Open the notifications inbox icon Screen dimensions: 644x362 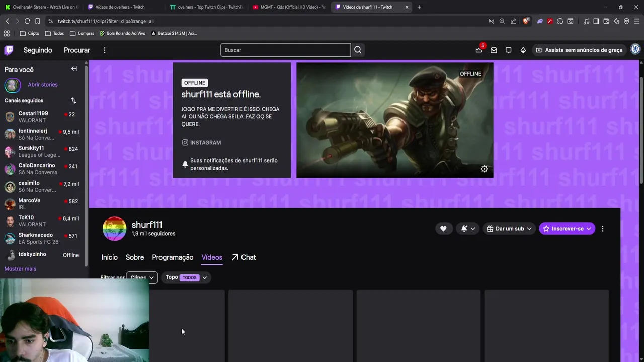click(494, 50)
